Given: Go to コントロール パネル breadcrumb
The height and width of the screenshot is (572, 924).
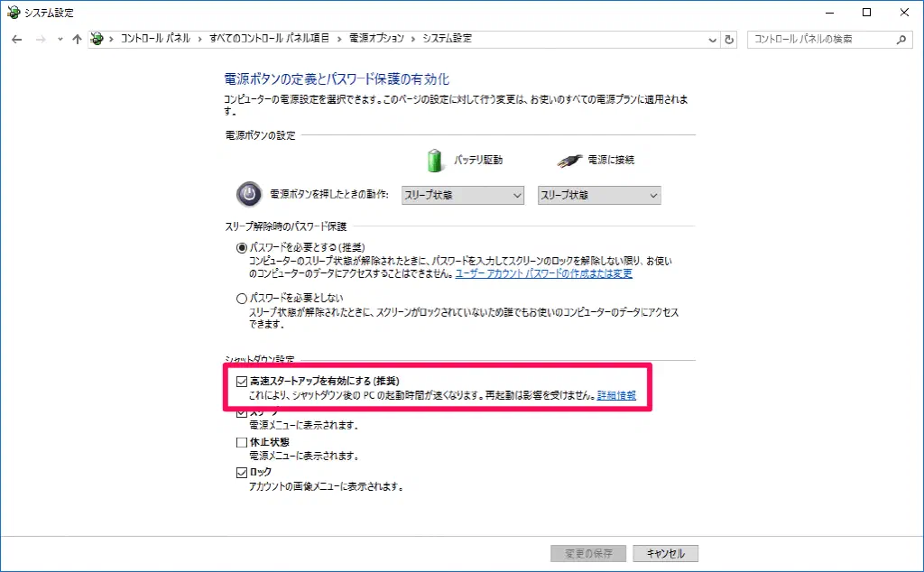Looking at the screenshot, I should 155,38.
